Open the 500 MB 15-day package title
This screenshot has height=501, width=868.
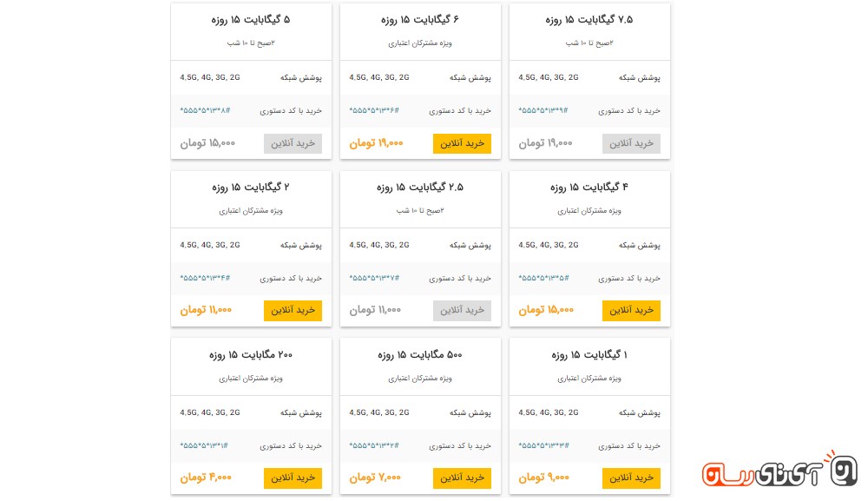(420, 355)
